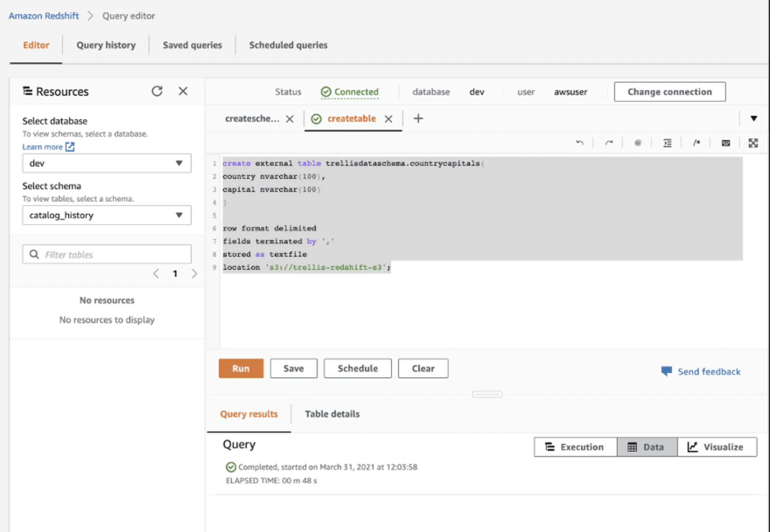Run the query
Screen dimensions: 770x532
pyautogui.click(x=241, y=368)
